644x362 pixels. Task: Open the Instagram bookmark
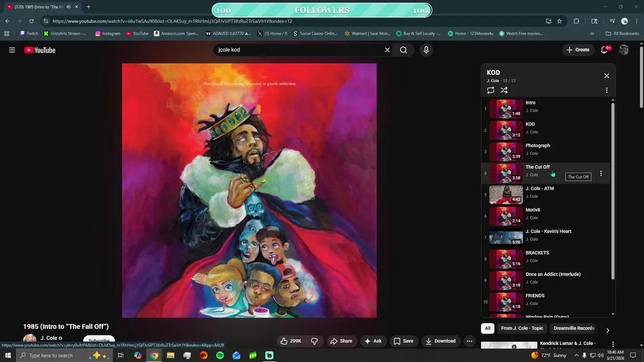point(108,34)
